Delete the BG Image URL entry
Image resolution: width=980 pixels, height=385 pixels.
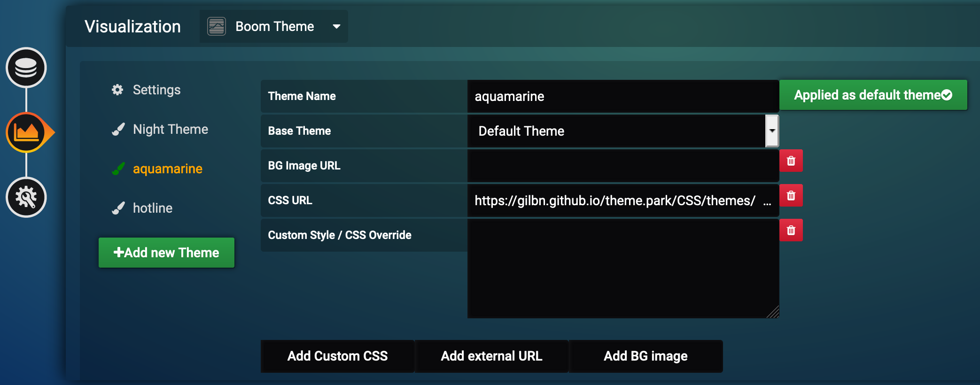click(x=791, y=161)
